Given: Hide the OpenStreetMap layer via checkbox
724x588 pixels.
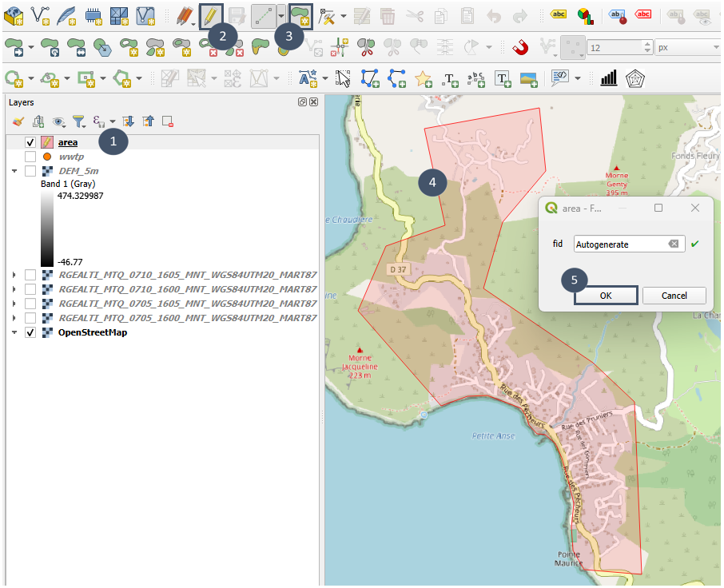Looking at the screenshot, I should [30, 332].
